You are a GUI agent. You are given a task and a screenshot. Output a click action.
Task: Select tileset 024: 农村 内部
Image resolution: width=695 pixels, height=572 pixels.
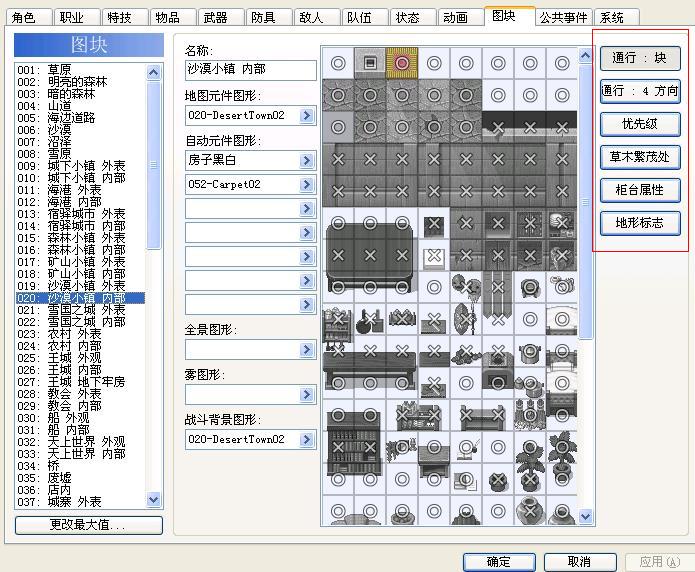coord(81,345)
